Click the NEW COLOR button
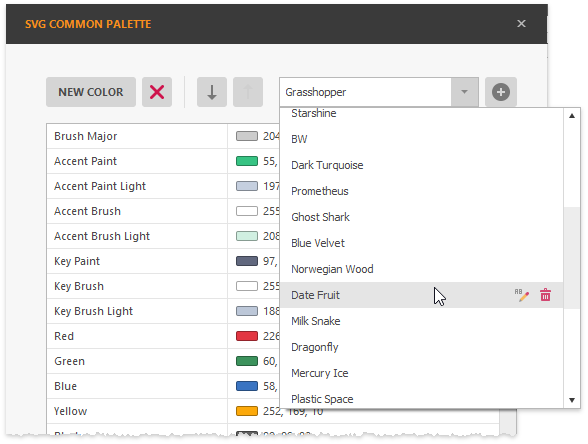 tap(91, 92)
